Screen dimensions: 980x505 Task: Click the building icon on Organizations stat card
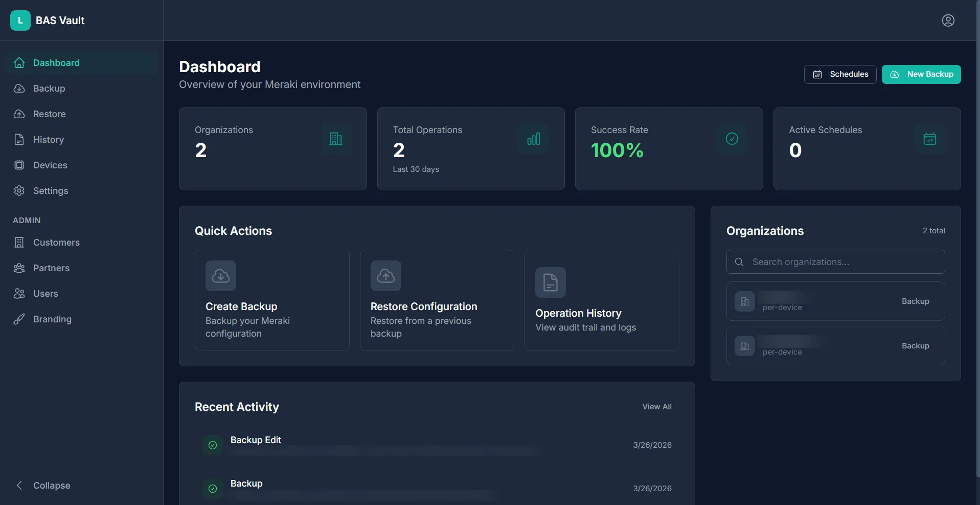click(x=336, y=139)
